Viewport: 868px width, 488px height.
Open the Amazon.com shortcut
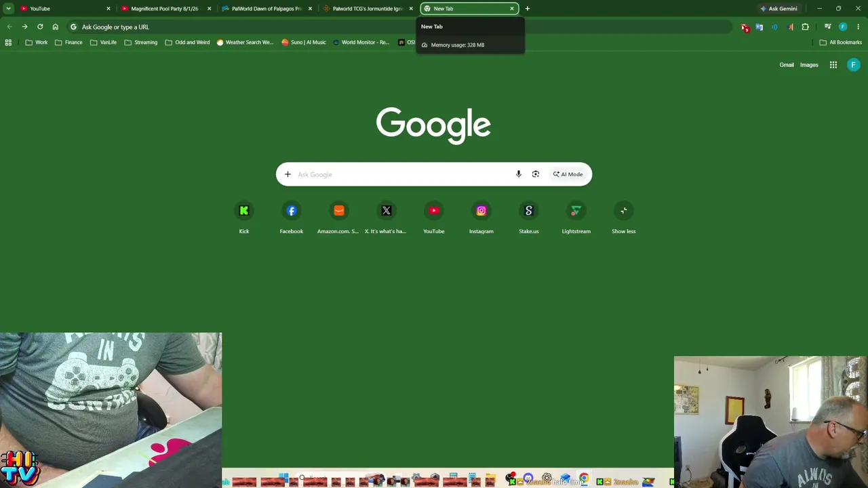(x=339, y=218)
